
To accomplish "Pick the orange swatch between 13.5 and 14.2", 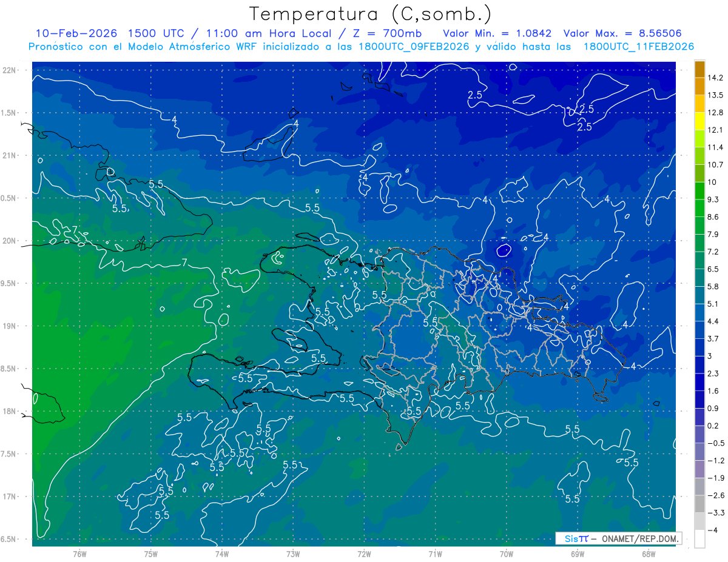I will click(x=699, y=87).
